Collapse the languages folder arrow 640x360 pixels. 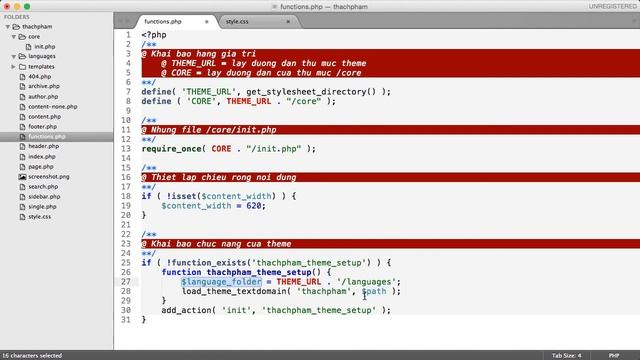[13, 56]
